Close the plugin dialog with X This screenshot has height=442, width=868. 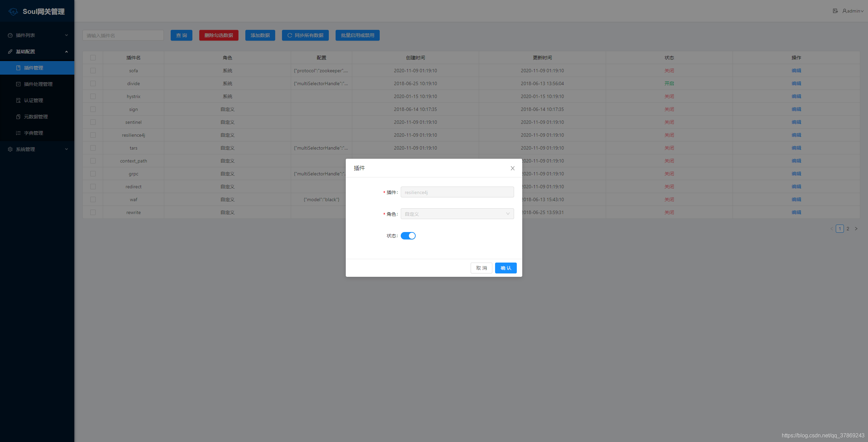point(512,168)
